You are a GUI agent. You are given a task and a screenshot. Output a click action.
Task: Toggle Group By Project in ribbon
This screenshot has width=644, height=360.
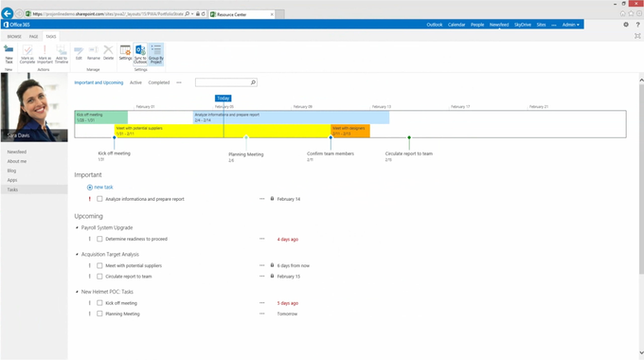(156, 54)
